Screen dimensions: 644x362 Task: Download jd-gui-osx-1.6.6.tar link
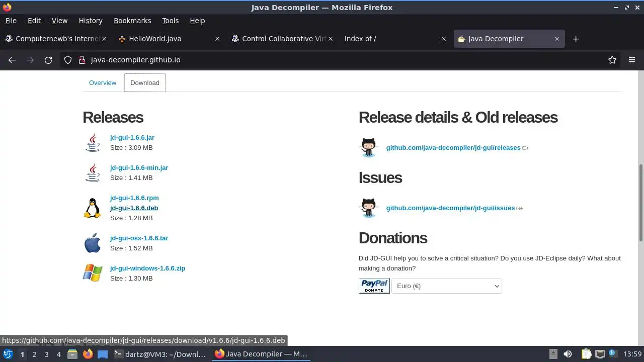(x=139, y=238)
